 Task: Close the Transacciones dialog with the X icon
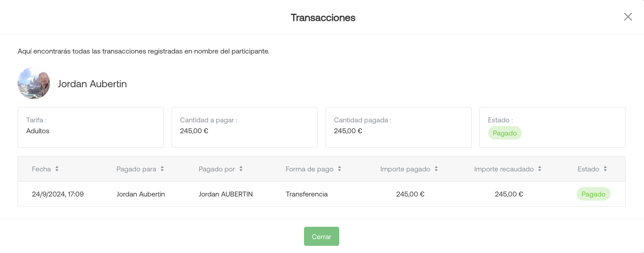(628, 17)
